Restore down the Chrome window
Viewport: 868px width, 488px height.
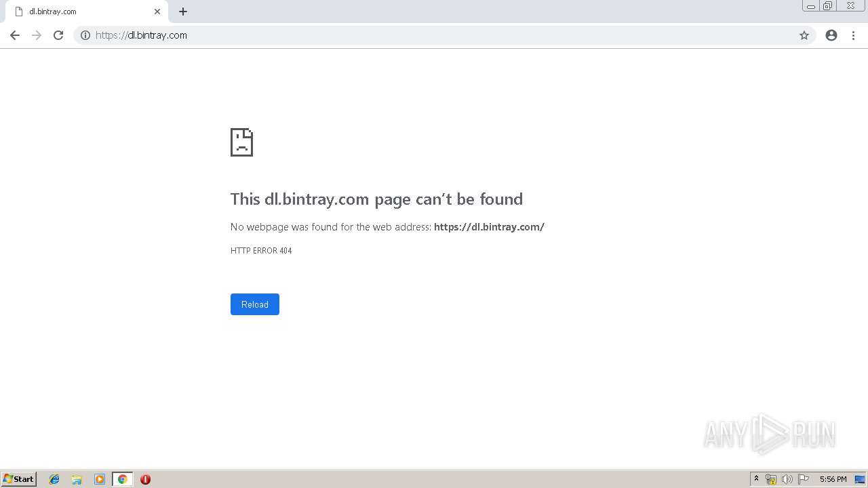click(x=828, y=6)
